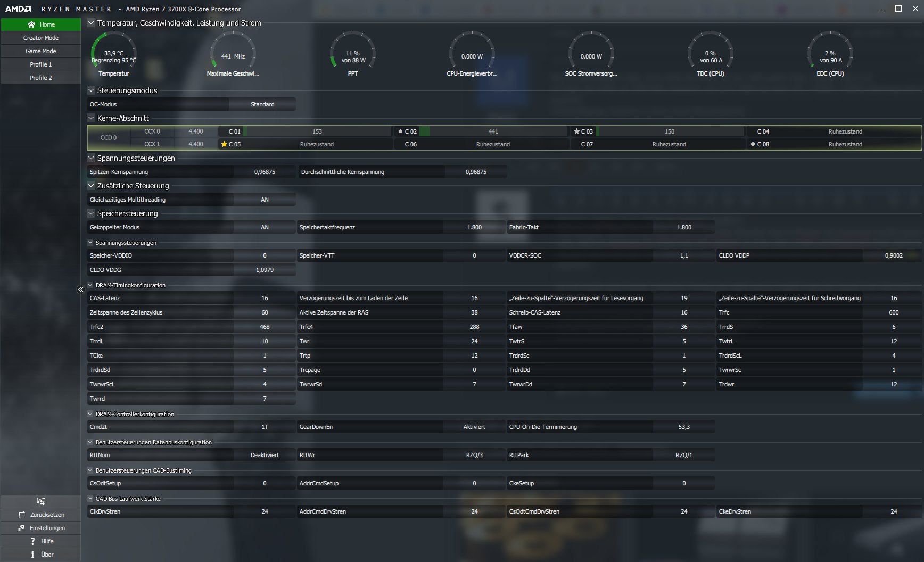The height and width of the screenshot is (562, 924).
Task: Click the Maximale Geschwindigkeit gauge
Action: pos(233,54)
